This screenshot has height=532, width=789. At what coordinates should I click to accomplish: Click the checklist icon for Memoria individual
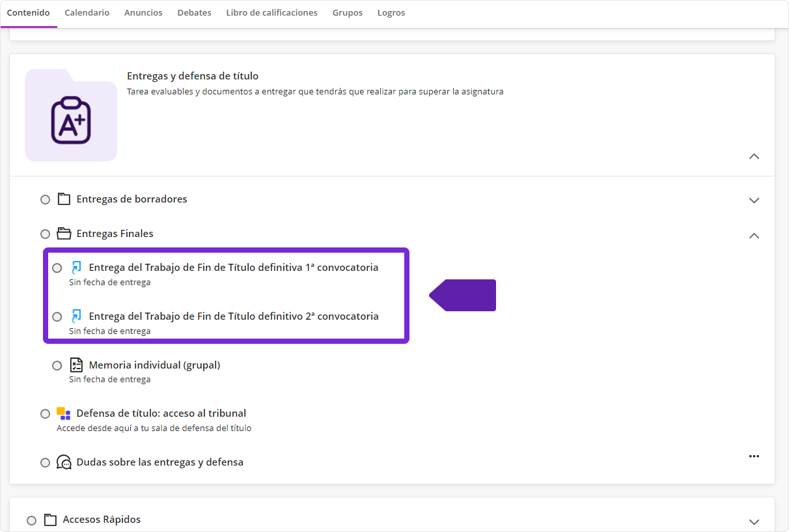click(x=77, y=365)
